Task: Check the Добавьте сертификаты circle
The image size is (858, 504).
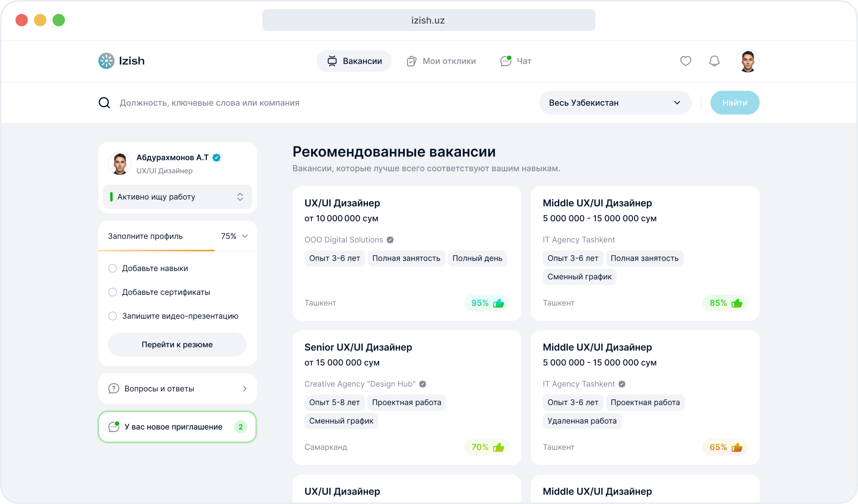Action: point(112,292)
